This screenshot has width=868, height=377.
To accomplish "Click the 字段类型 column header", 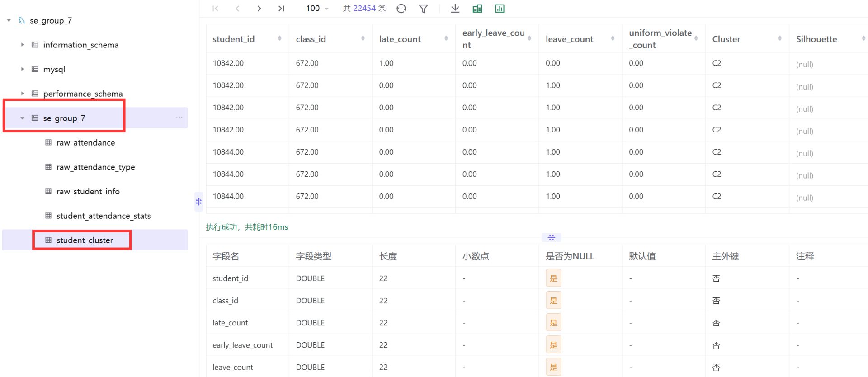I will 313,256.
